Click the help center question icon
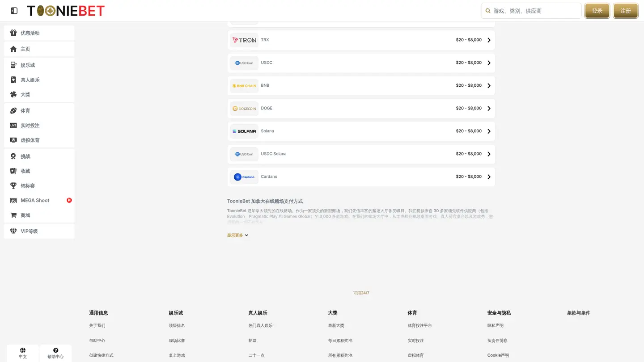This screenshot has height=362, width=644. click(56, 350)
